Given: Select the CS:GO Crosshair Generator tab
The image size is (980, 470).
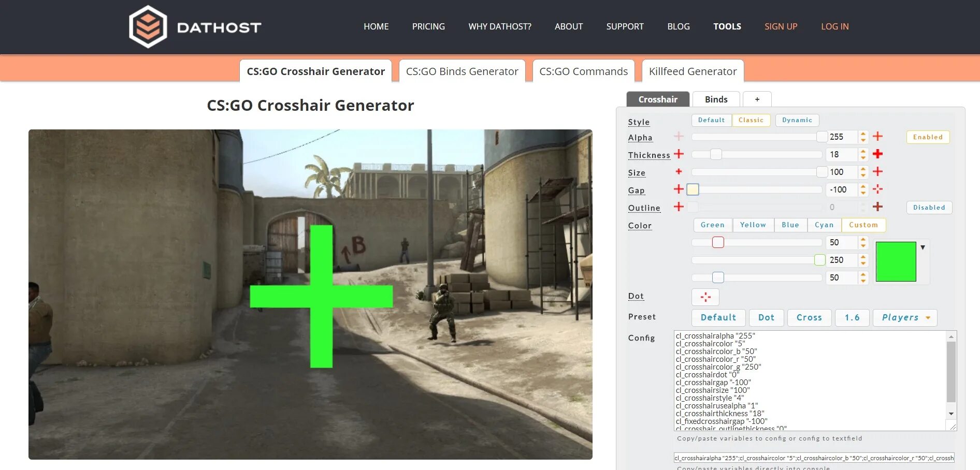Looking at the screenshot, I should 316,71.
